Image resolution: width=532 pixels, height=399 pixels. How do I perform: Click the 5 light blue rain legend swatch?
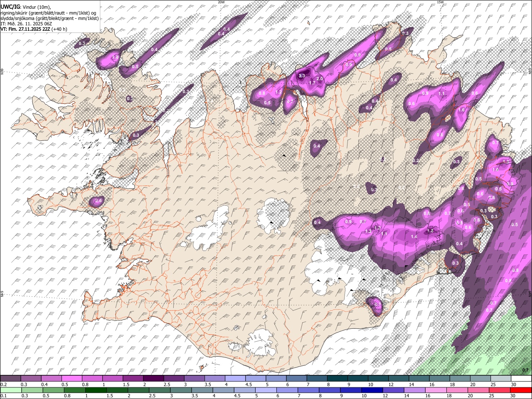tap(265, 390)
